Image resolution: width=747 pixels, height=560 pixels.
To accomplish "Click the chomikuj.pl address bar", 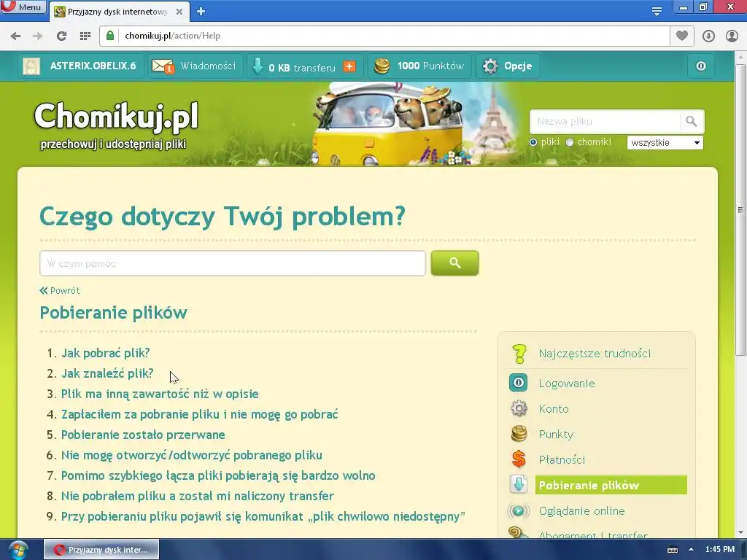I will pyautogui.click(x=384, y=36).
